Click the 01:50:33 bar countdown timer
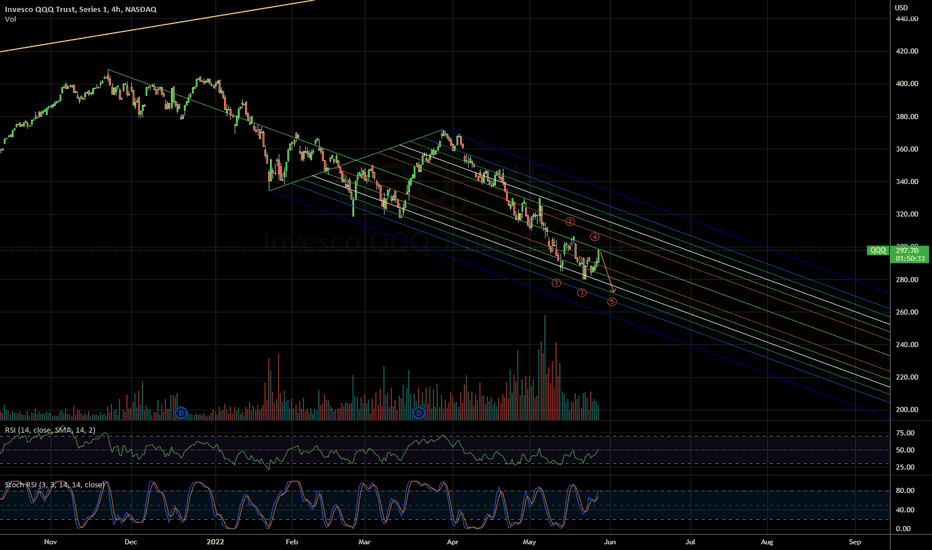This screenshot has height=550, width=932. click(911, 259)
